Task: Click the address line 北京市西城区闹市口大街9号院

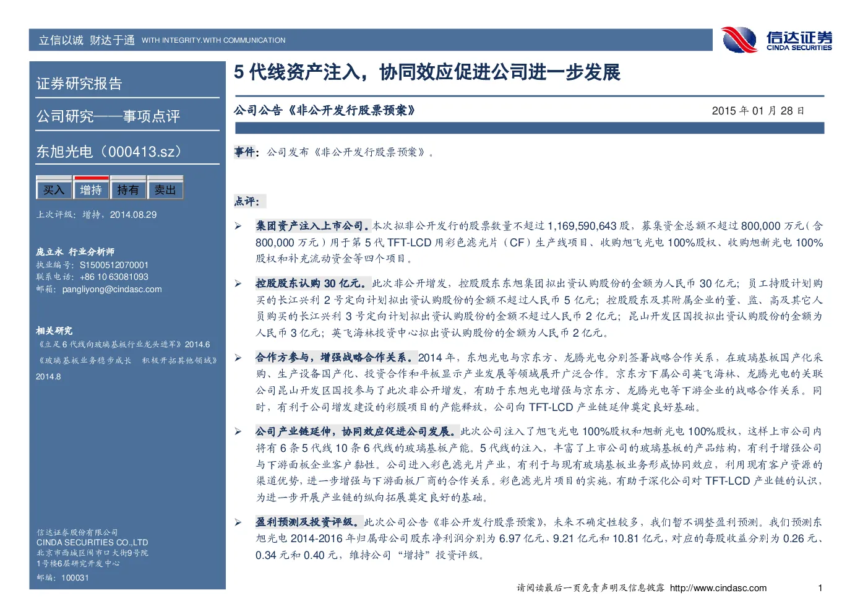Action: (92, 553)
